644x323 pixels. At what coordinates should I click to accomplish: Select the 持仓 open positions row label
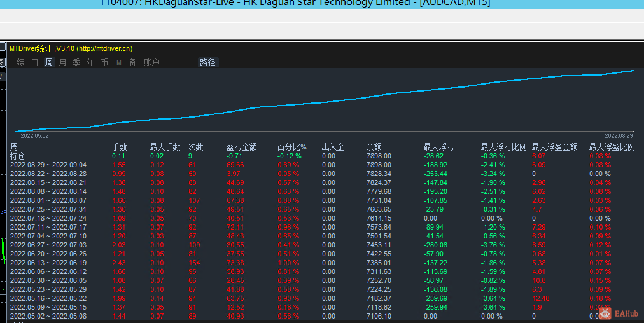18,156
